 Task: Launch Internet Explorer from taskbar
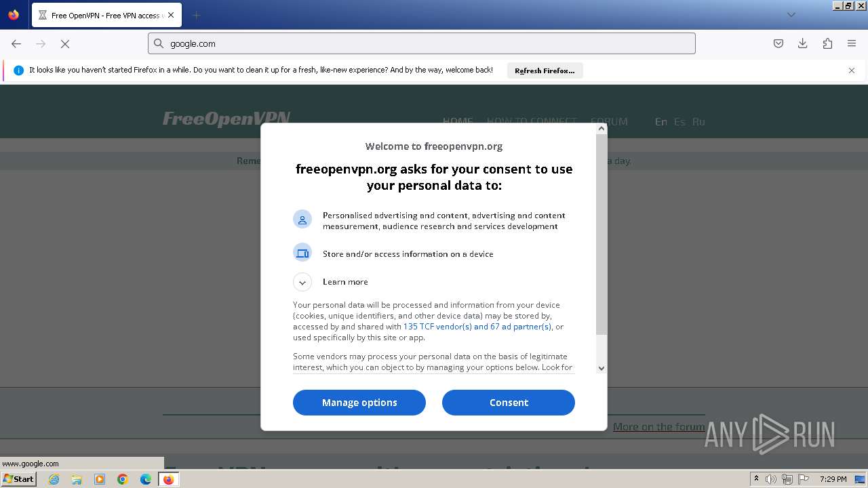point(54,479)
